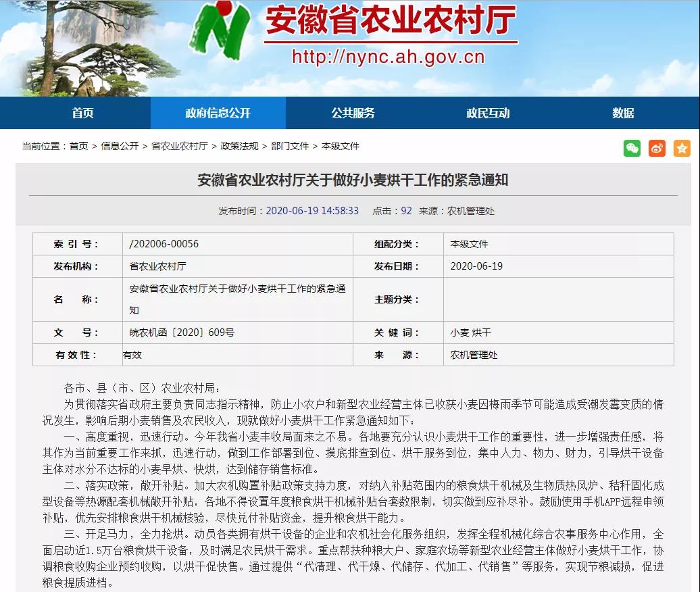Open the 公共服务 menu
Viewport: 700px width, 592px height.
pos(353,114)
